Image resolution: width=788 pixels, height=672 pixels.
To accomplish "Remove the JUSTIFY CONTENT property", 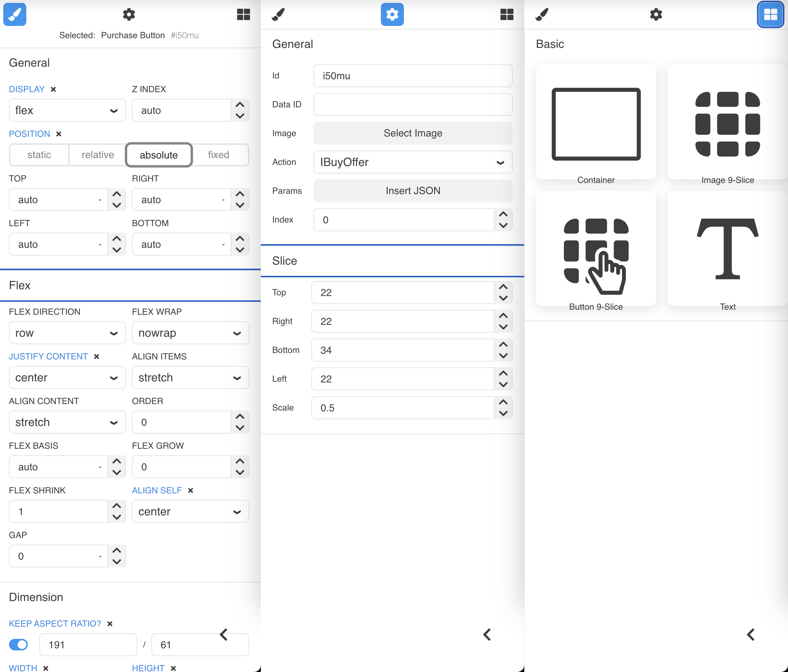I will coord(96,357).
